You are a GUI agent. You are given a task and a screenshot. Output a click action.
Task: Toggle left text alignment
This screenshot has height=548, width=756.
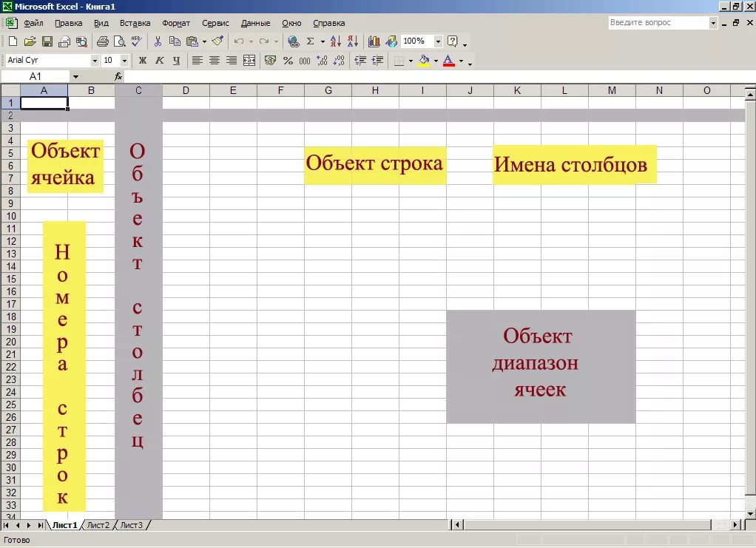pyautogui.click(x=198, y=60)
